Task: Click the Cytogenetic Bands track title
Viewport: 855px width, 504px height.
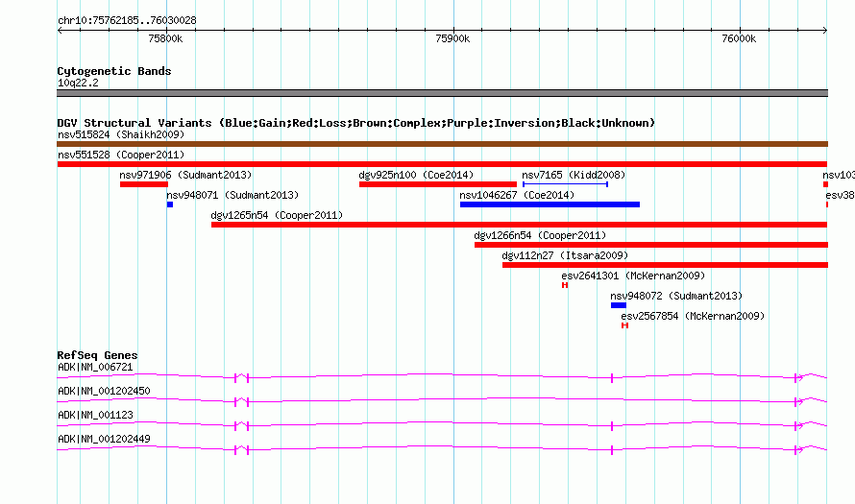Action: tap(114, 71)
